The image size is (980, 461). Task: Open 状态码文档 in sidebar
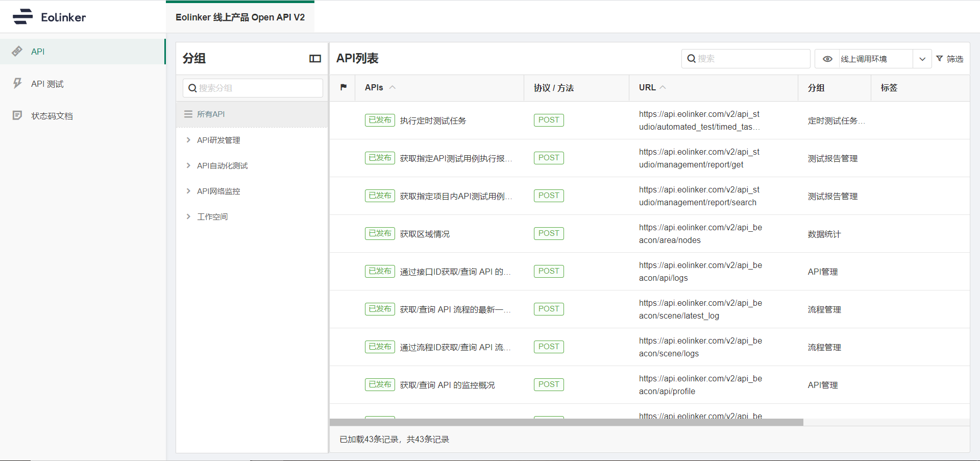click(83, 116)
